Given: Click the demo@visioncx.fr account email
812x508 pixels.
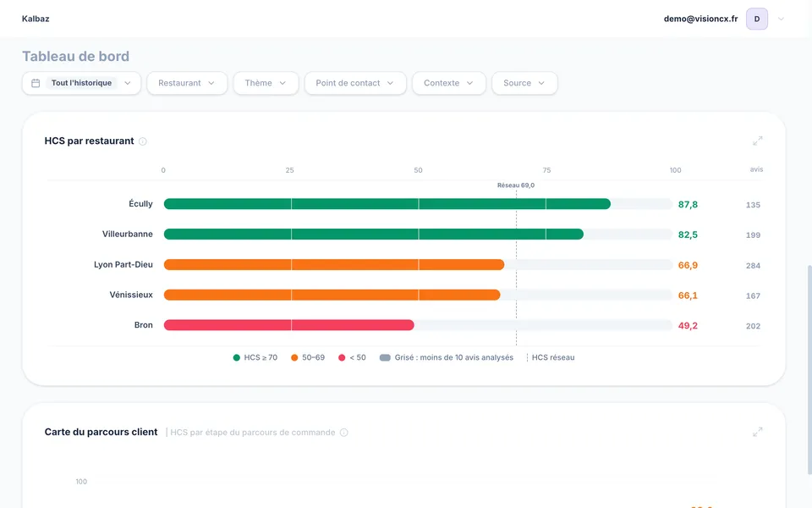Looking at the screenshot, I should [700, 19].
